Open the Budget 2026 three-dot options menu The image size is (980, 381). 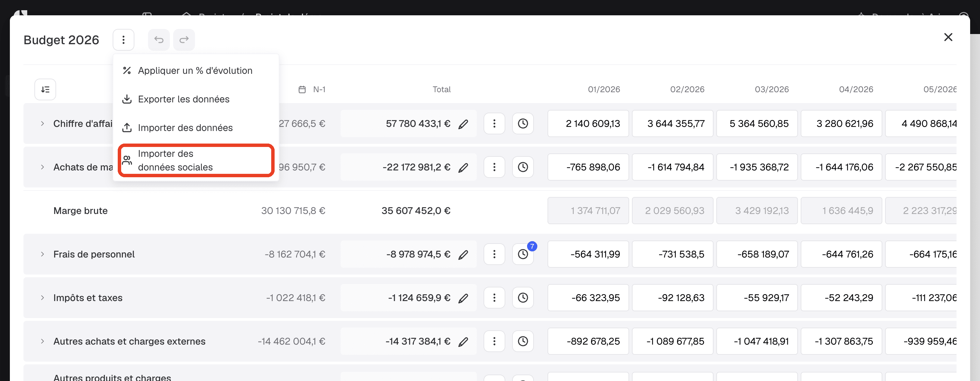123,39
